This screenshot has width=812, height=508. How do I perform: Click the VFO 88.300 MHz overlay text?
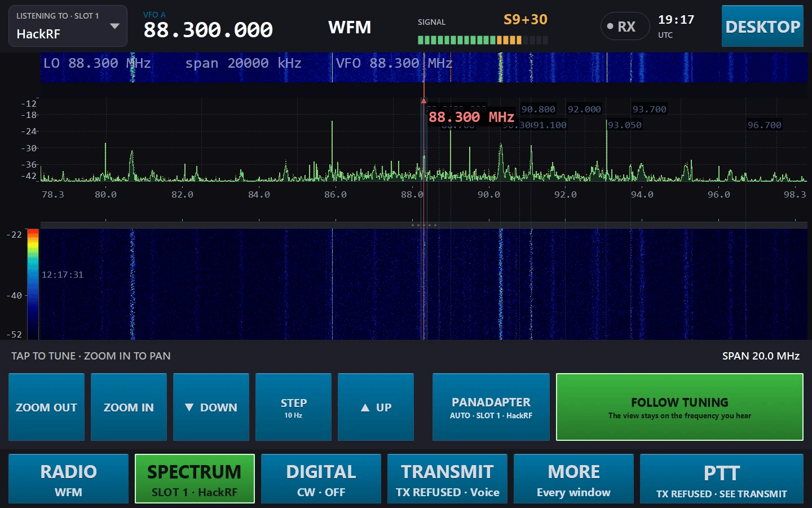[394, 63]
